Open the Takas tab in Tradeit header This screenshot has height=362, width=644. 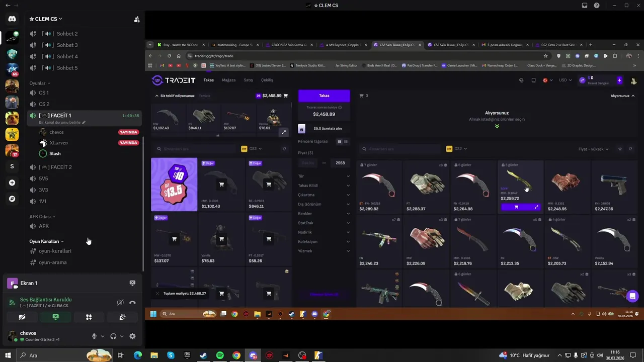click(x=208, y=80)
